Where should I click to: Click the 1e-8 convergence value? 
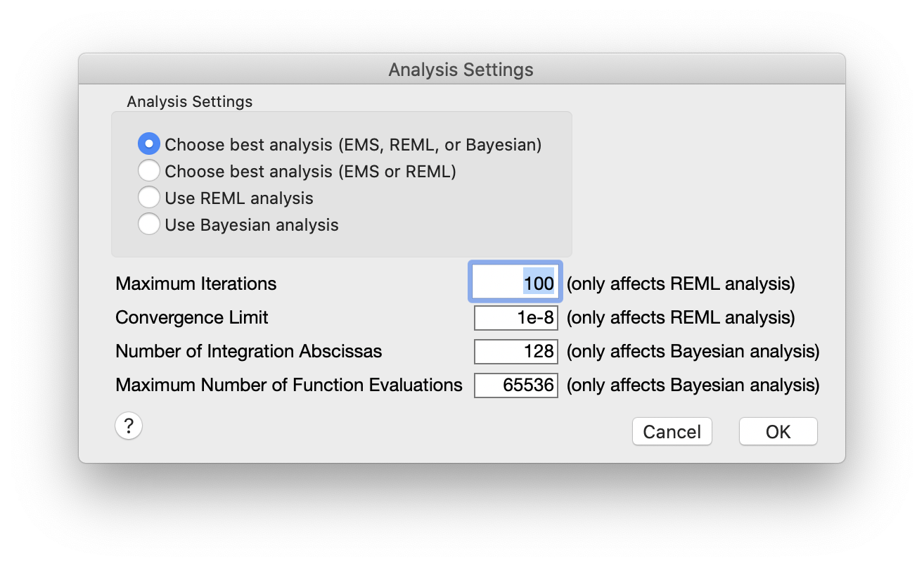tap(537, 317)
